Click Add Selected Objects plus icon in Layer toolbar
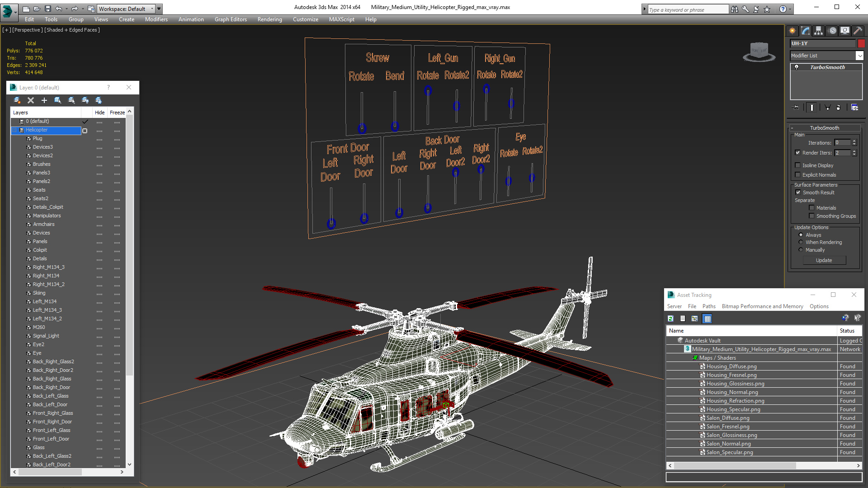 [x=44, y=100]
